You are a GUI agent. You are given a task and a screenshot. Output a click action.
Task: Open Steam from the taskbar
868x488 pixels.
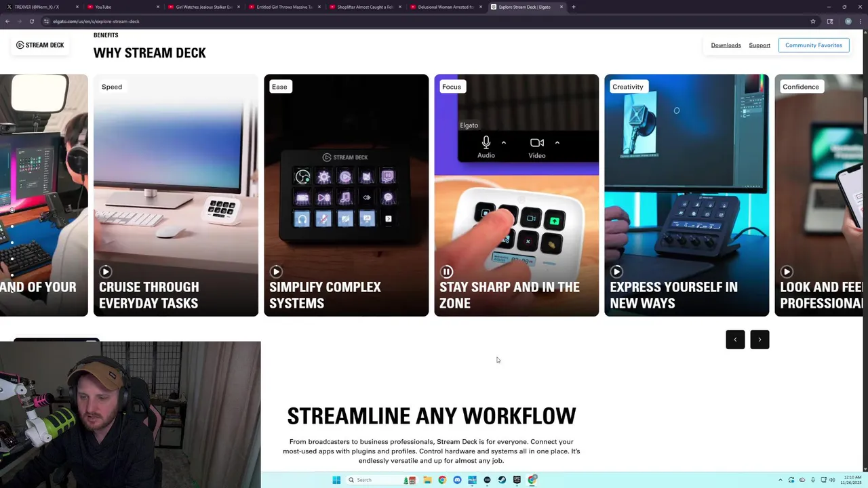click(502, 480)
